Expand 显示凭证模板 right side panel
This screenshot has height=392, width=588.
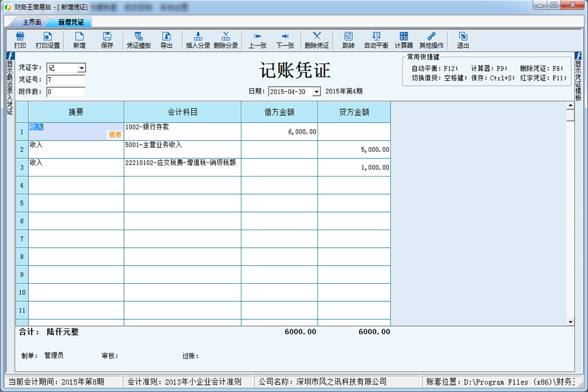[578, 77]
